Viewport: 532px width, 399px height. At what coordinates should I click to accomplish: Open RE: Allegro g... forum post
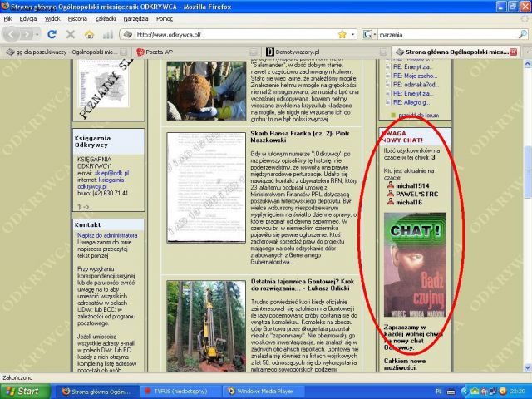coord(411,102)
